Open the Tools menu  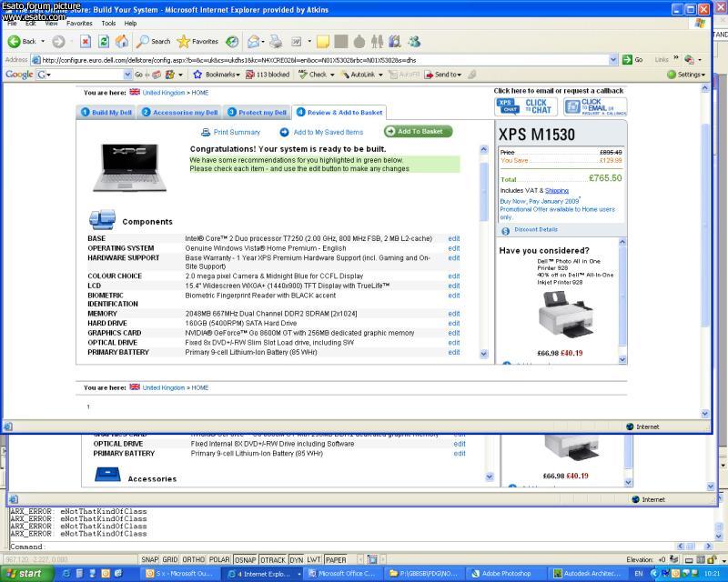tap(108, 24)
